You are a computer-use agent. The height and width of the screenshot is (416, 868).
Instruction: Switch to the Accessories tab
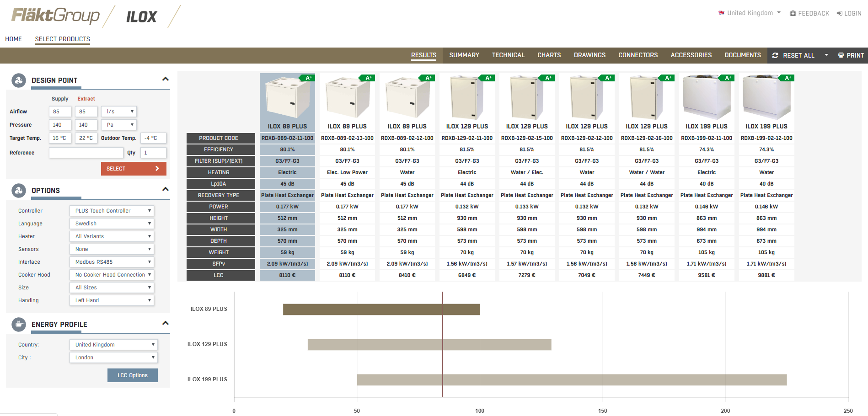click(691, 55)
